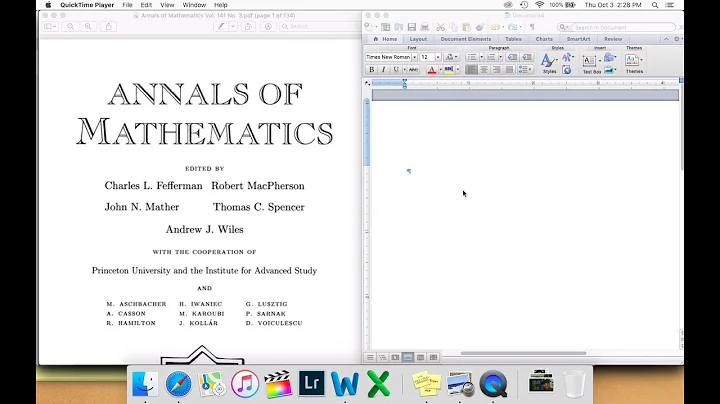Switch to the SmartArt ribbon tab
This screenshot has width=720, height=404.
coord(579,39)
